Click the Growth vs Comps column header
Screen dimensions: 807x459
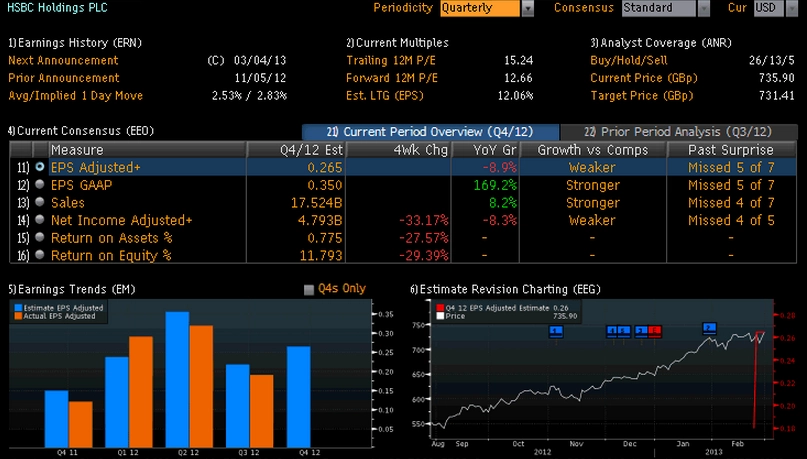tap(593, 150)
